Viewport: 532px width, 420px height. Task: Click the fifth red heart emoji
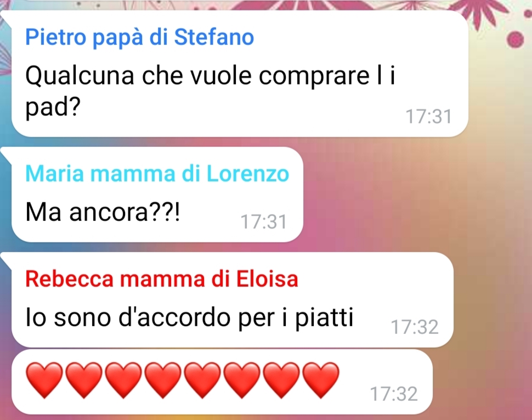202,380
